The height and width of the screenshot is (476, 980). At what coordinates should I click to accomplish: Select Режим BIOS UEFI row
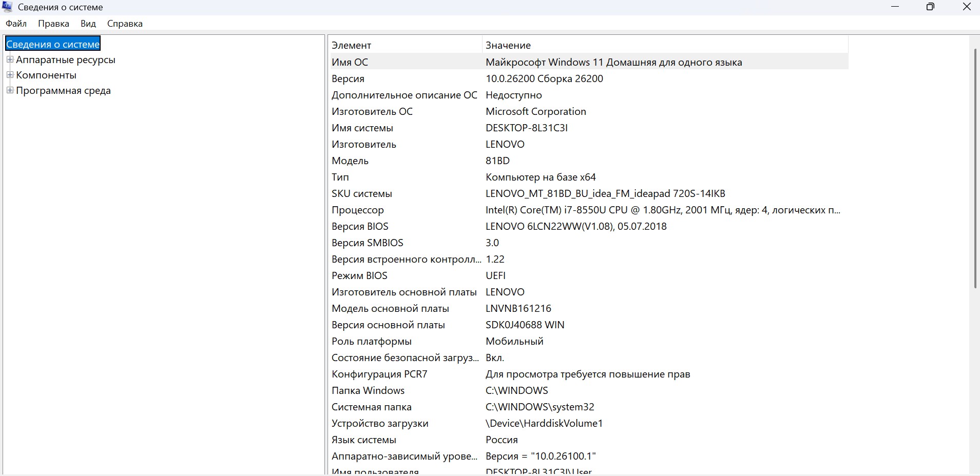click(589, 275)
